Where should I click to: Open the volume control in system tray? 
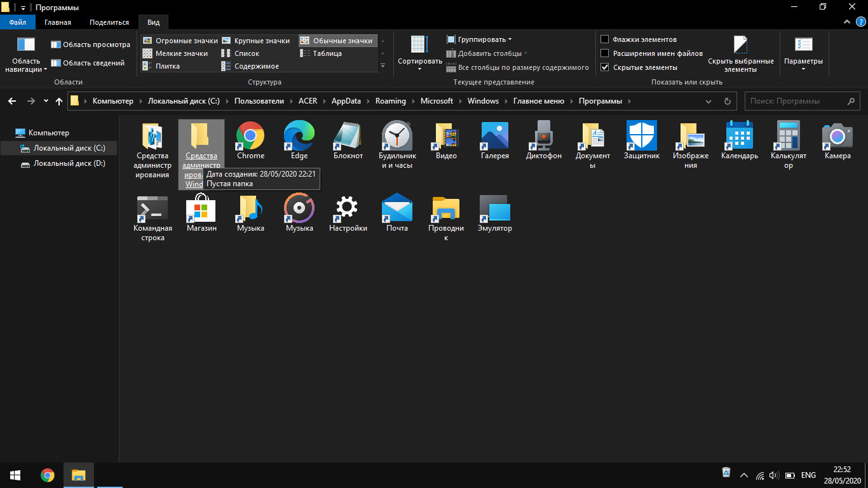coord(774,475)
